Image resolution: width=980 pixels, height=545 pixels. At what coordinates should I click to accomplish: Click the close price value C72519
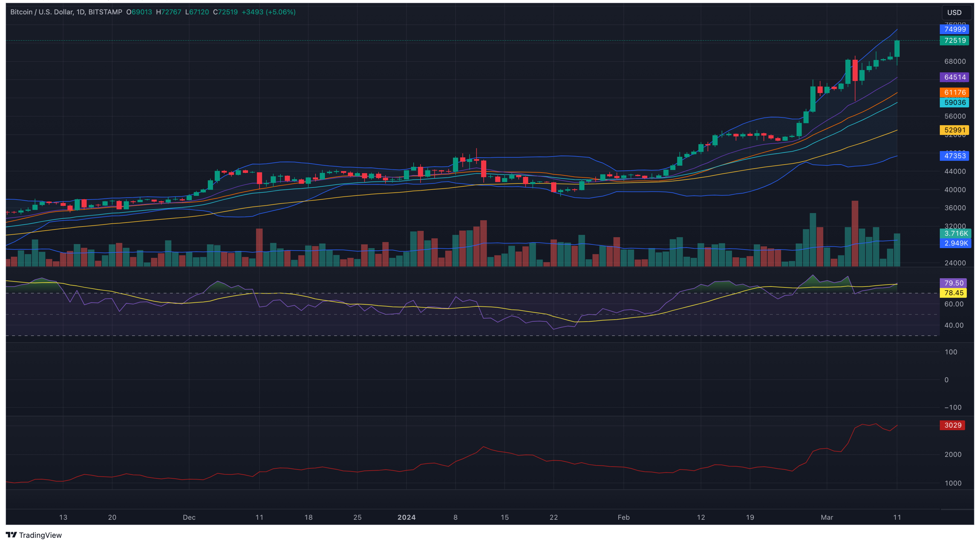tap(225, 12)
